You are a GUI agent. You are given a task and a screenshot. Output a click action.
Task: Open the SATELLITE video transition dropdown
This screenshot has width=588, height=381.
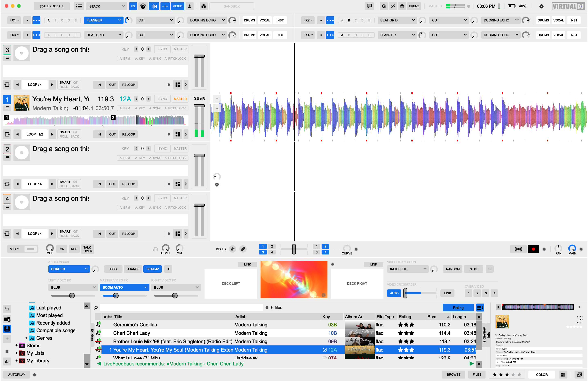pyautogui.click(x=407, y=269)
